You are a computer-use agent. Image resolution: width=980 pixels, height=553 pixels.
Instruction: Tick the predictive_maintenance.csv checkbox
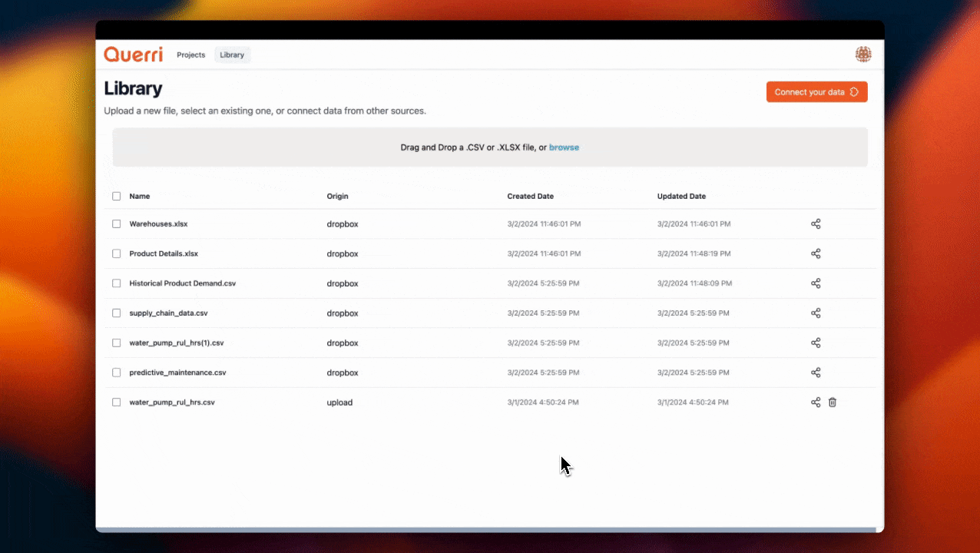tap(117, 373)
